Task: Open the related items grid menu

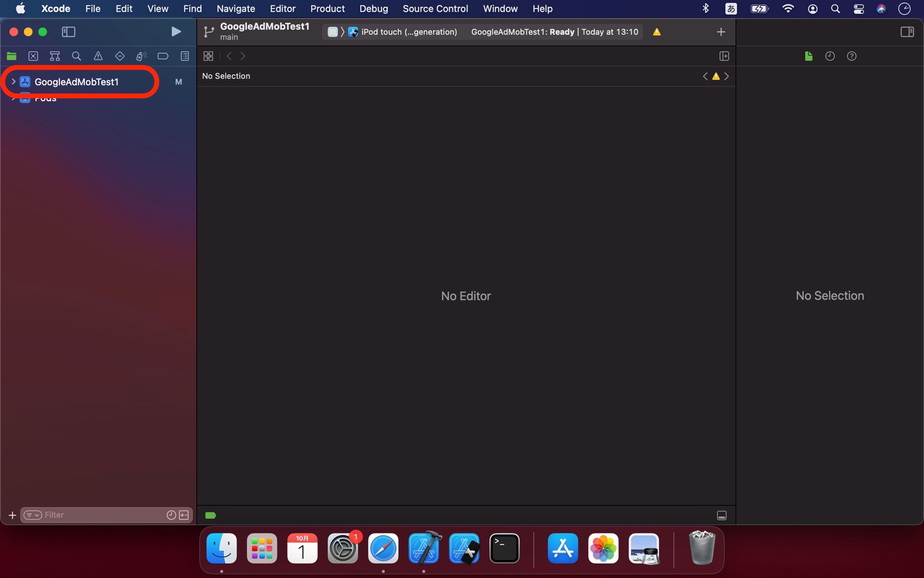Action: (208, 56)
